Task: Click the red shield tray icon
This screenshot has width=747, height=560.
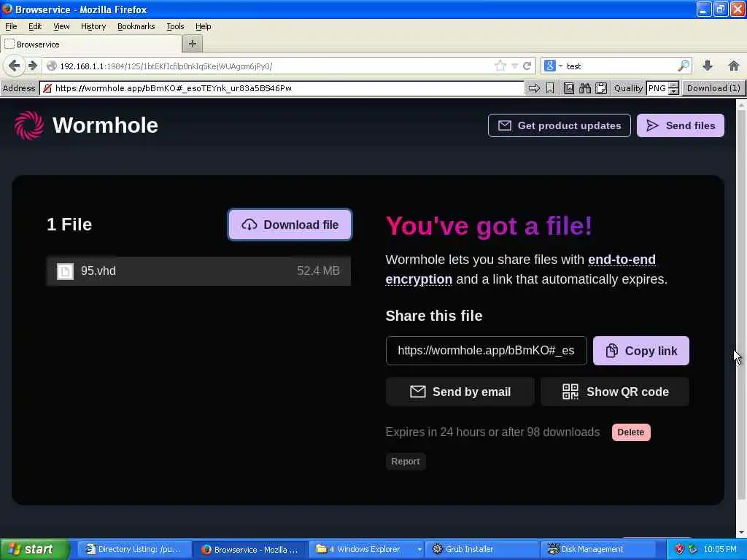Action: [x=679, y=549]
